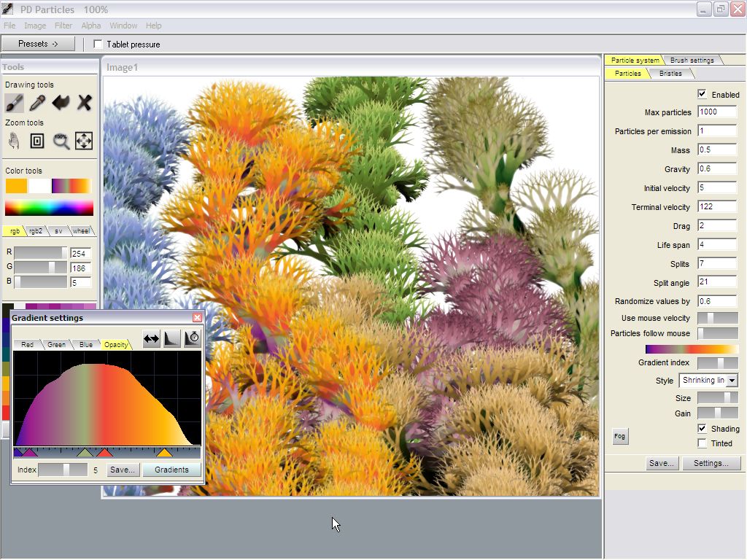Click the black X clear tool icon
The image size is (747, 560).
pos(85,103)
